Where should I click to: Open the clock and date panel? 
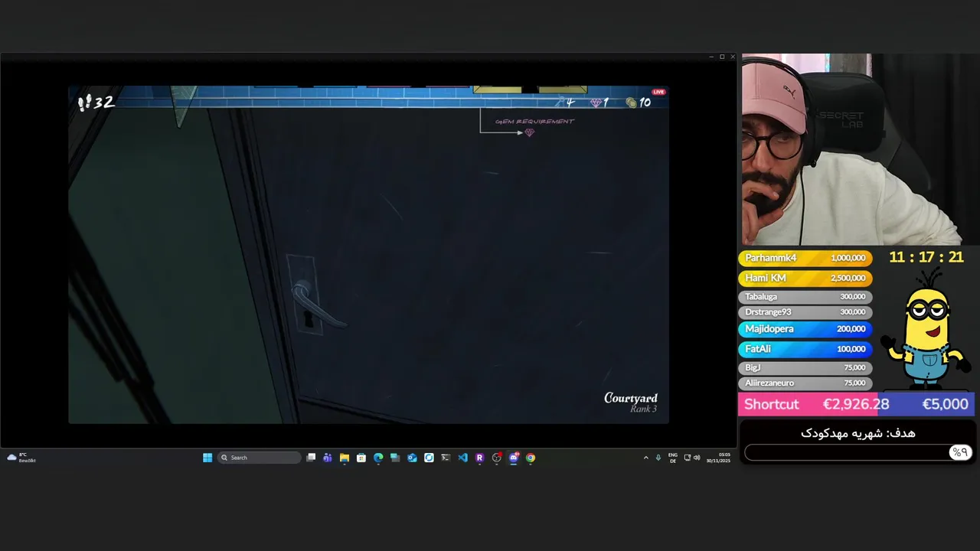point(718,458)
